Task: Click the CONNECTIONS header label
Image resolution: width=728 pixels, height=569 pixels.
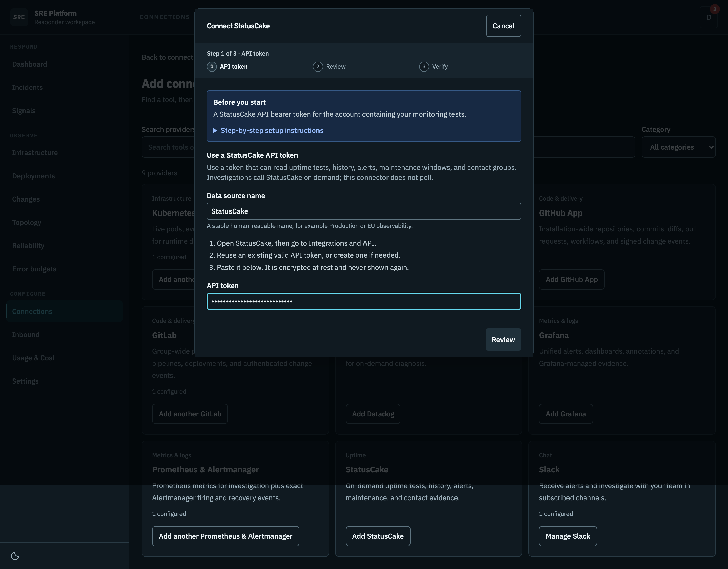Action: click(x=165, y=17)
